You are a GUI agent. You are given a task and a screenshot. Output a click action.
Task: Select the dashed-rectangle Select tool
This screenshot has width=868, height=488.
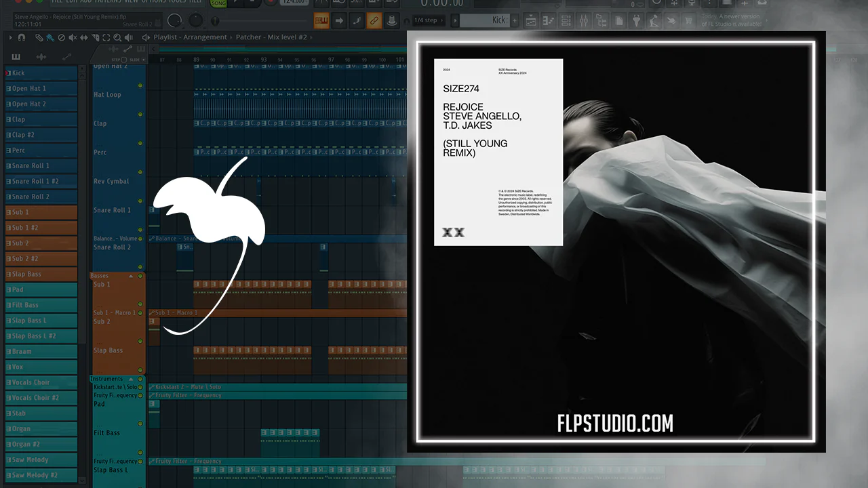pos(106,38)
